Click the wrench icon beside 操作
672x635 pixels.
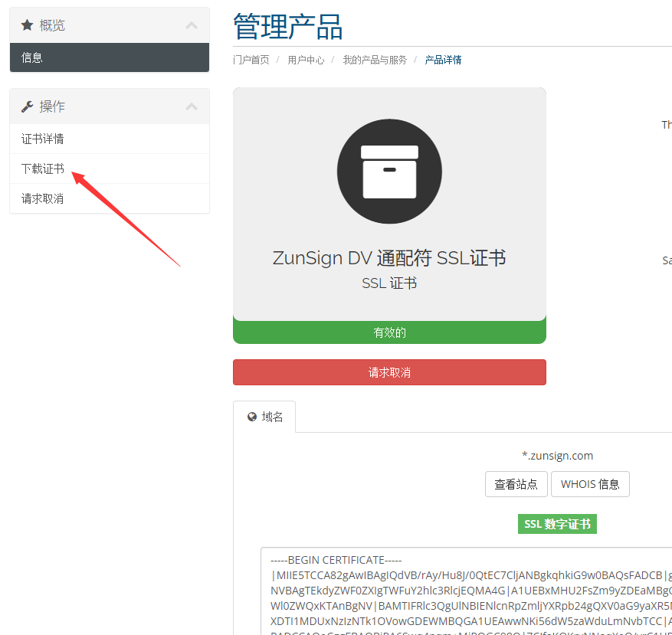pyautogui.click(x=27, y=106)
